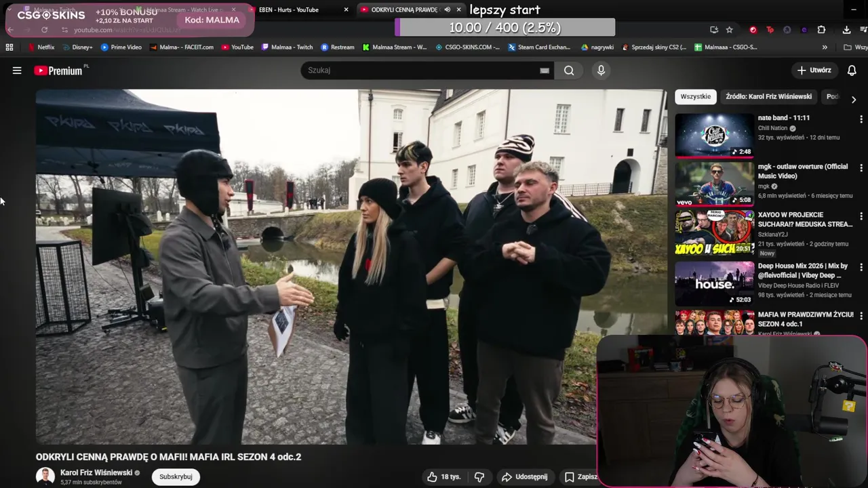The image size is (868, 488).
Task: Click the Zapisz save button
Action: click(x=580, y=477)
